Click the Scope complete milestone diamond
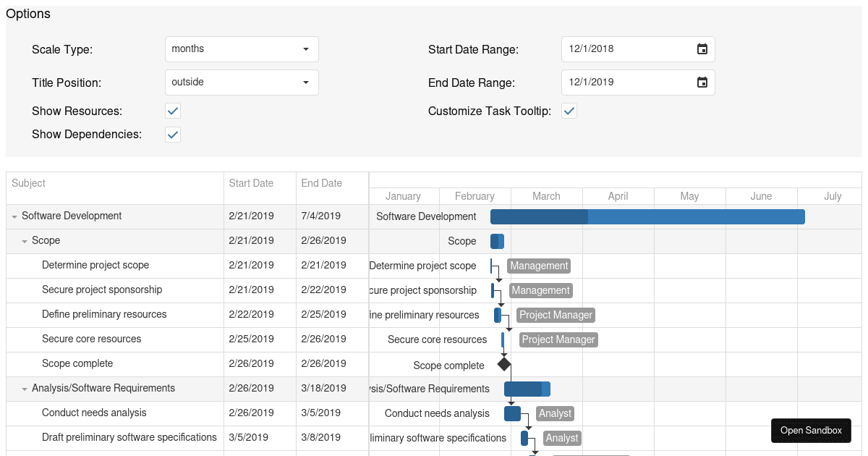Viewport: 868px width, 456px height. 504,364
